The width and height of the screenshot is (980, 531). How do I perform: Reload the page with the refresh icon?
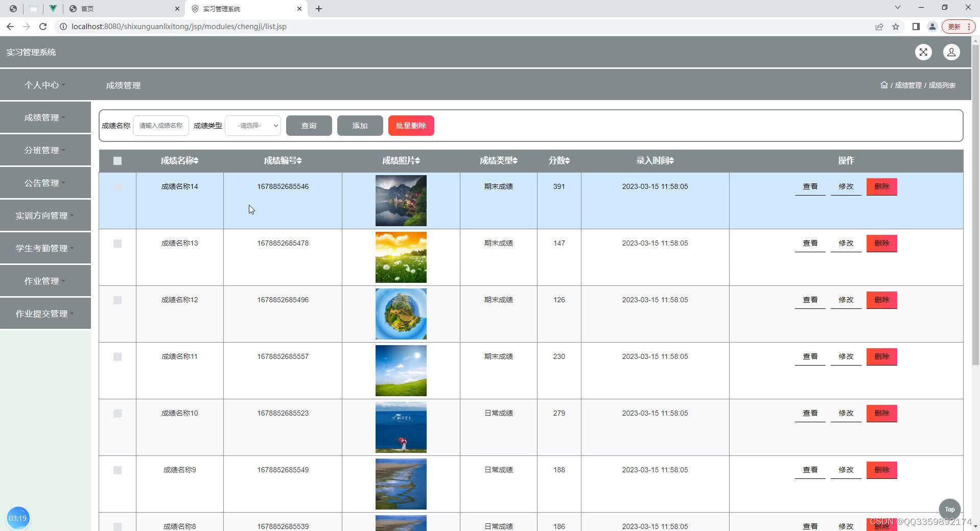coord(43,27)
